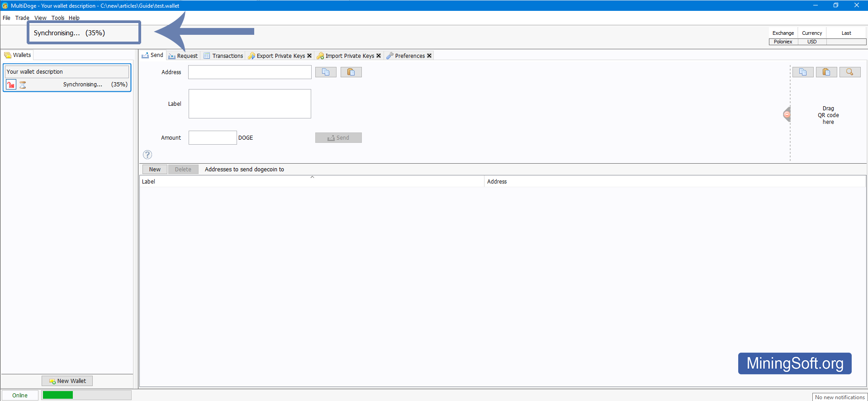868x401 pixels.
Task: Zoom QR code magnifier icon
Action: pos(850,72)
